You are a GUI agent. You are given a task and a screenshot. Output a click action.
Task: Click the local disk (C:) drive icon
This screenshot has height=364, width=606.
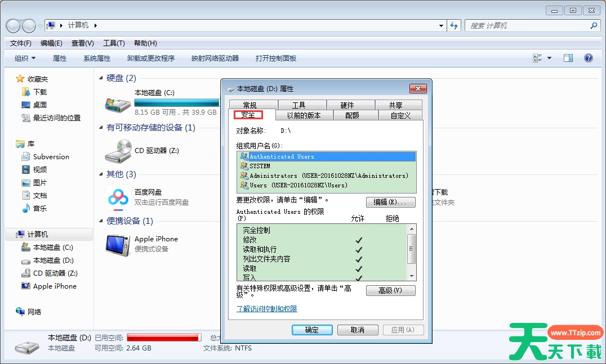point(118,104)
